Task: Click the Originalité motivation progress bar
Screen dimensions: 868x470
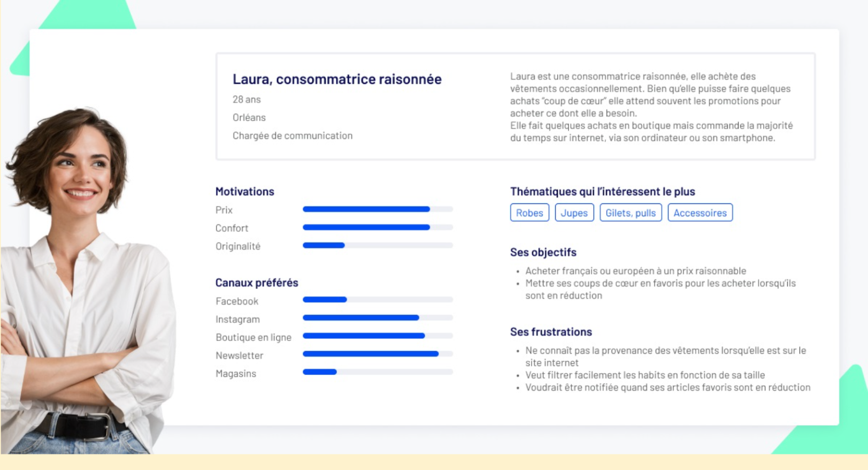Action: click(378, 246)
